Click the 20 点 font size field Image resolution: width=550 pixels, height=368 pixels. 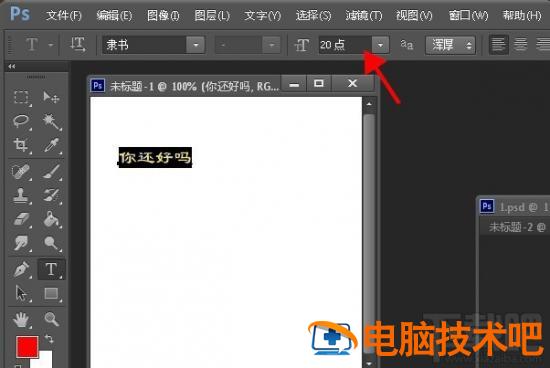pyautogui.click(x=345, y=45)
